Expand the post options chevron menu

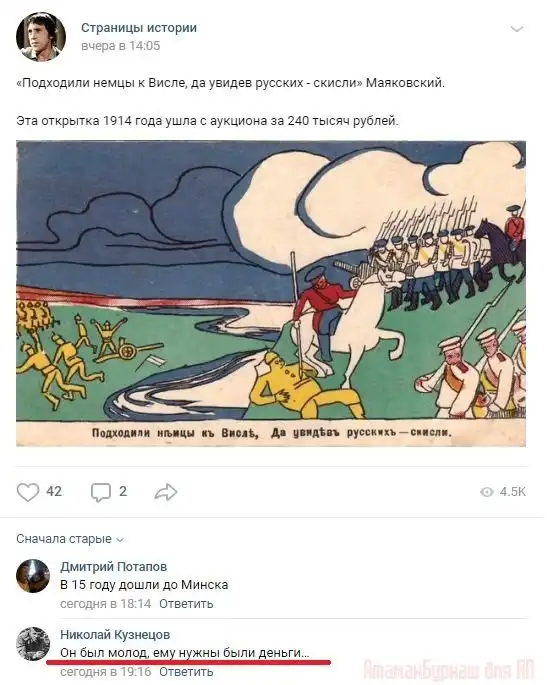517,29
